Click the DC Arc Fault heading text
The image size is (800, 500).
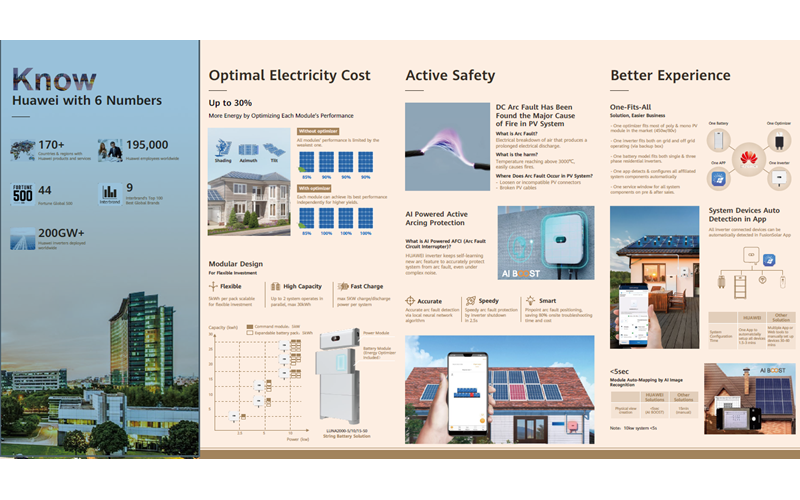pyautogui.click(x=535, y=115)
